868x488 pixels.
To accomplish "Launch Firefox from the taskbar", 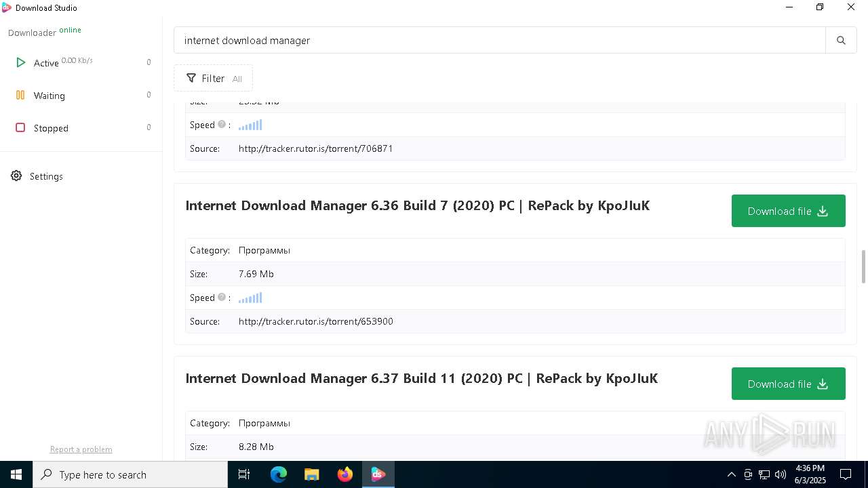I will pos(345,474).
